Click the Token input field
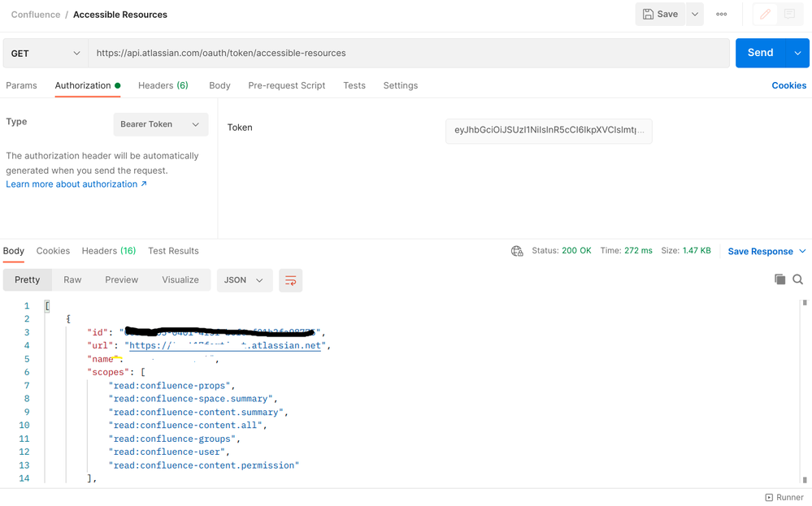The height and width of the screenshot is (506, 812). [x=549, y=131]
